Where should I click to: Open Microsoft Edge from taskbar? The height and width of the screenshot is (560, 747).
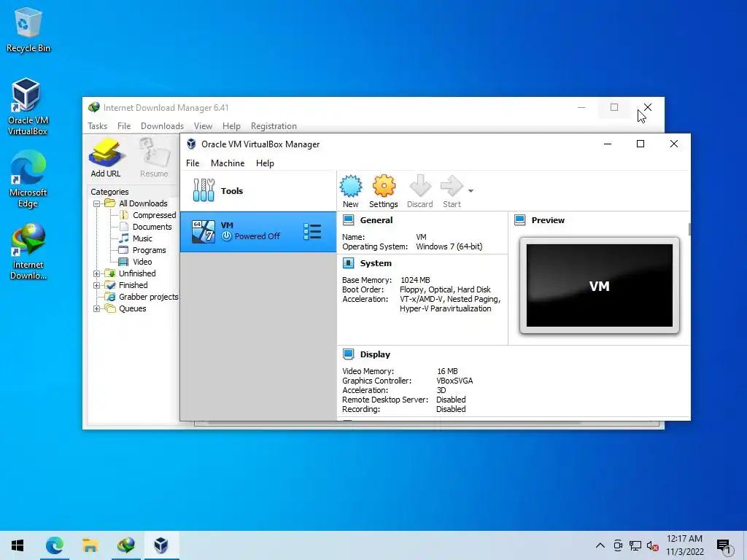[54, 545]
